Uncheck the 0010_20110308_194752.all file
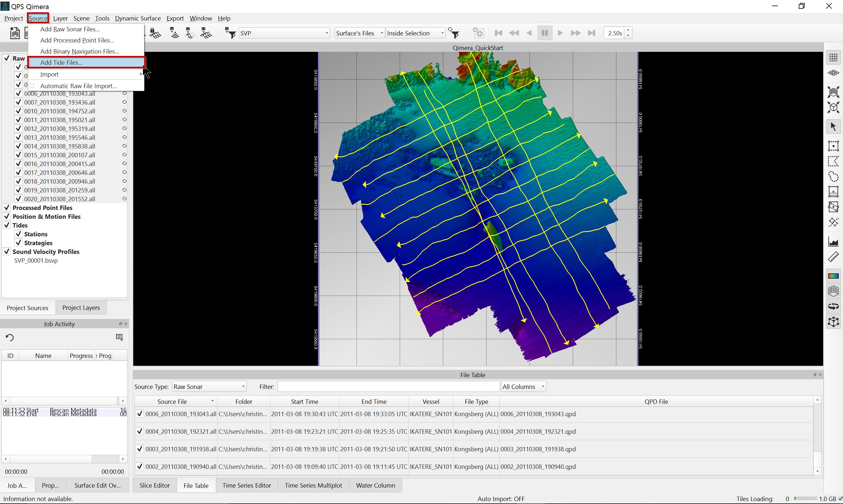 (x=19, y=111)
